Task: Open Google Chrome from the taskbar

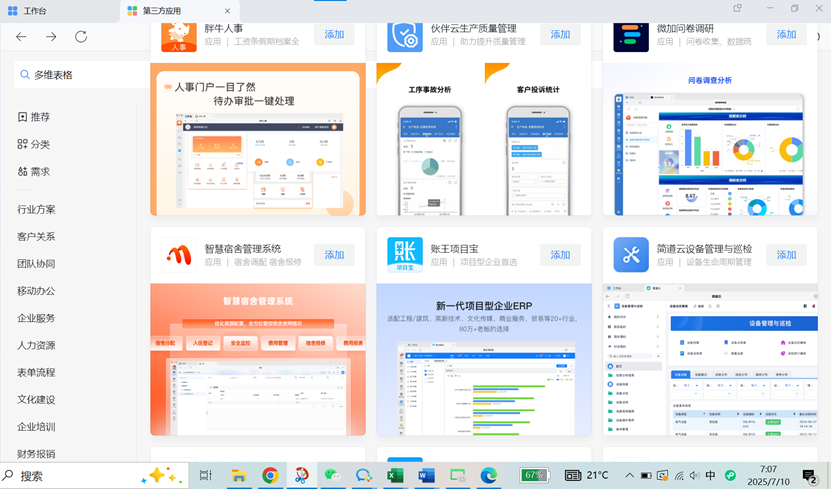Action: pos(270,475)
